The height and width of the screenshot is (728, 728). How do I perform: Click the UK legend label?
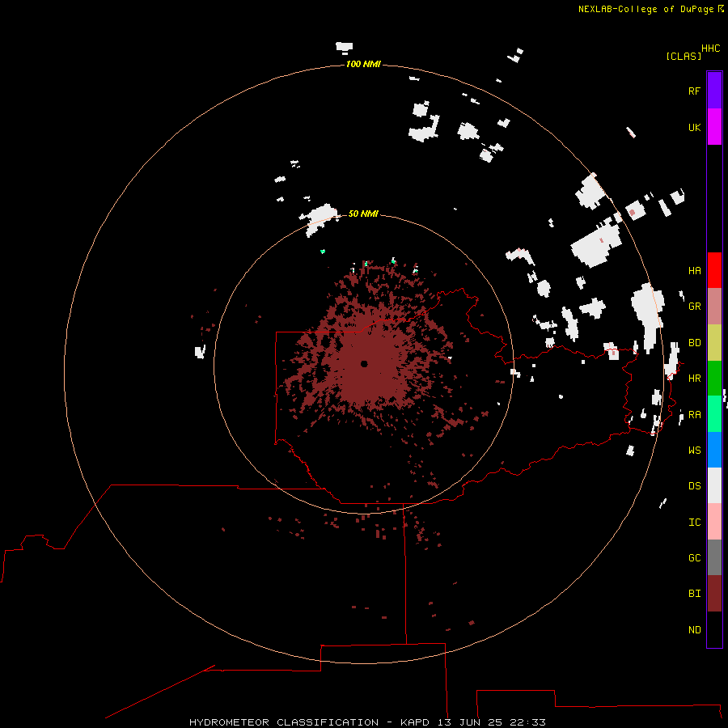click(694, 127)
